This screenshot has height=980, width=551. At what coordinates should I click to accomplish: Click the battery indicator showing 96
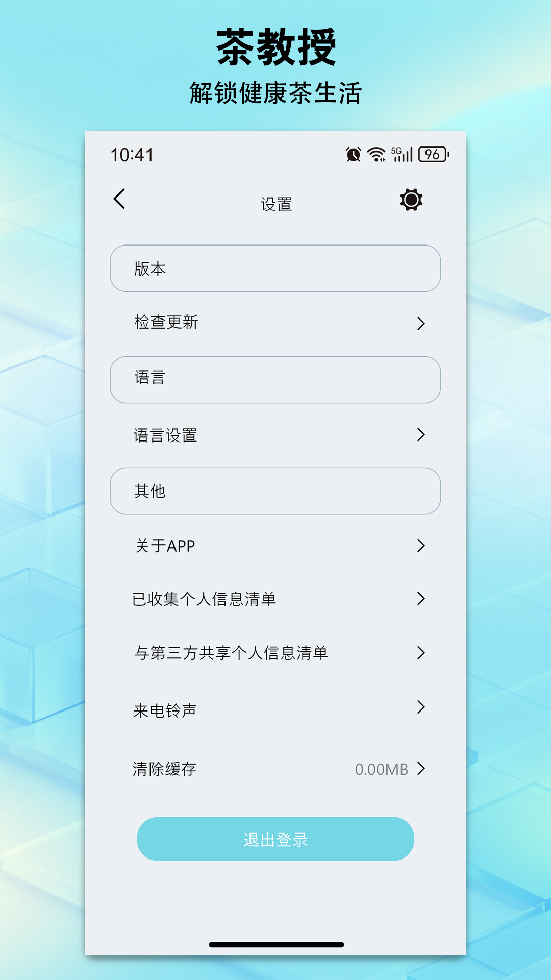(431, 153)
